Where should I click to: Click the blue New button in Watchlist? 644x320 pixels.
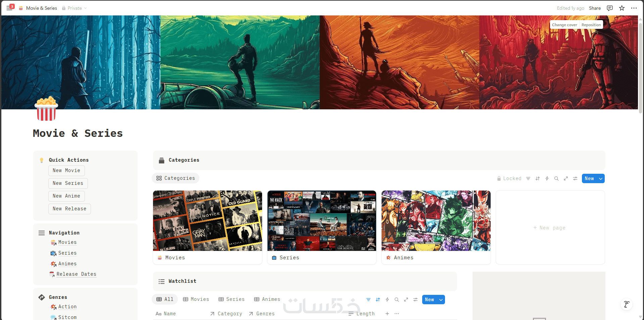430,300
